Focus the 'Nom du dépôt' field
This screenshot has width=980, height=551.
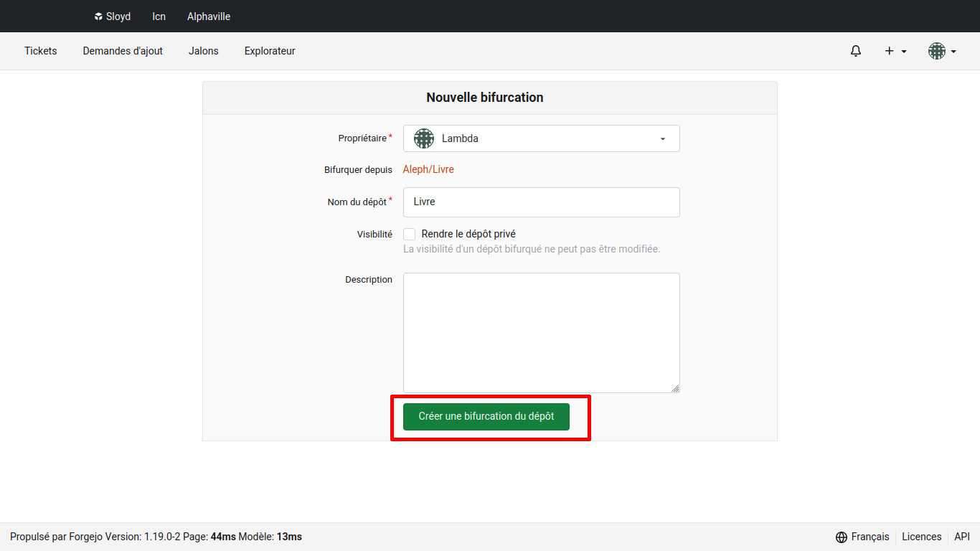point(541,202)
